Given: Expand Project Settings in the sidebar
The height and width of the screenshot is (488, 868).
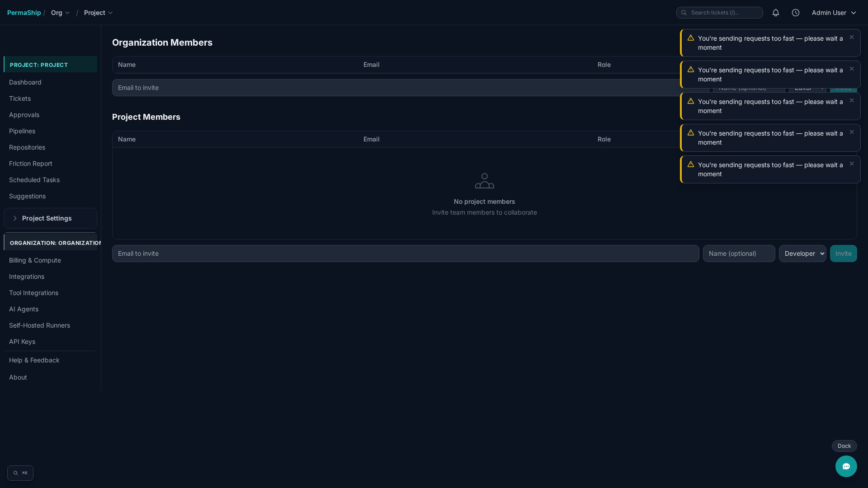Looking at the screenshot, I should point(47,218).
